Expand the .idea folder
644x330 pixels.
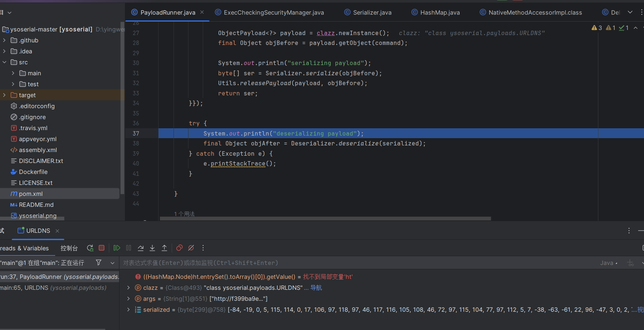(4, 51)
